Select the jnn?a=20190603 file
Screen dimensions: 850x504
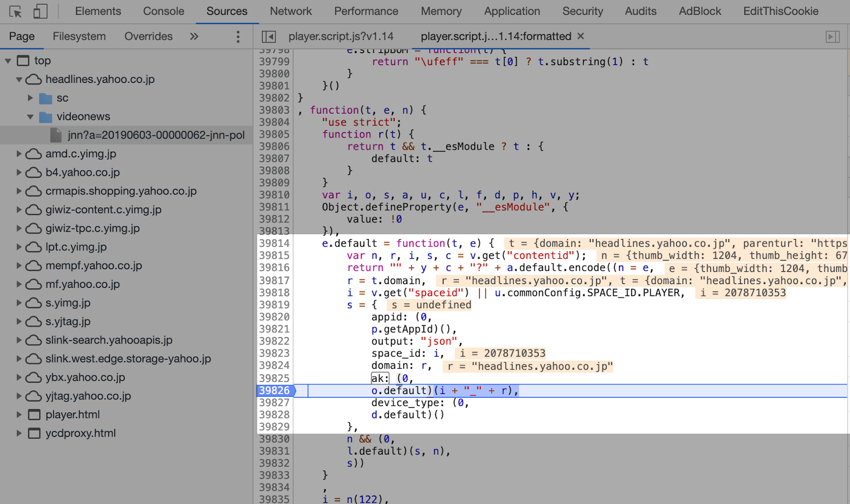point(156,135)
